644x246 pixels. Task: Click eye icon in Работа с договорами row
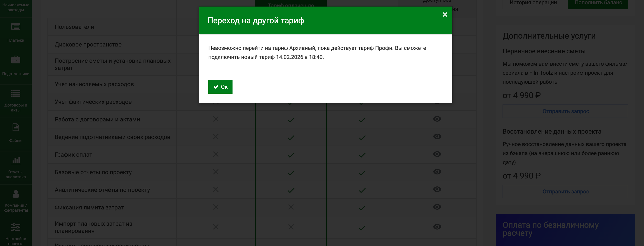tap(437, 119)
